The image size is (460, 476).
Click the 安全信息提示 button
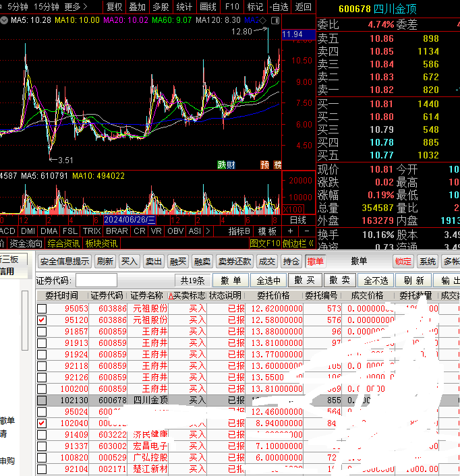pyautogui.click(x=65, y=262)
